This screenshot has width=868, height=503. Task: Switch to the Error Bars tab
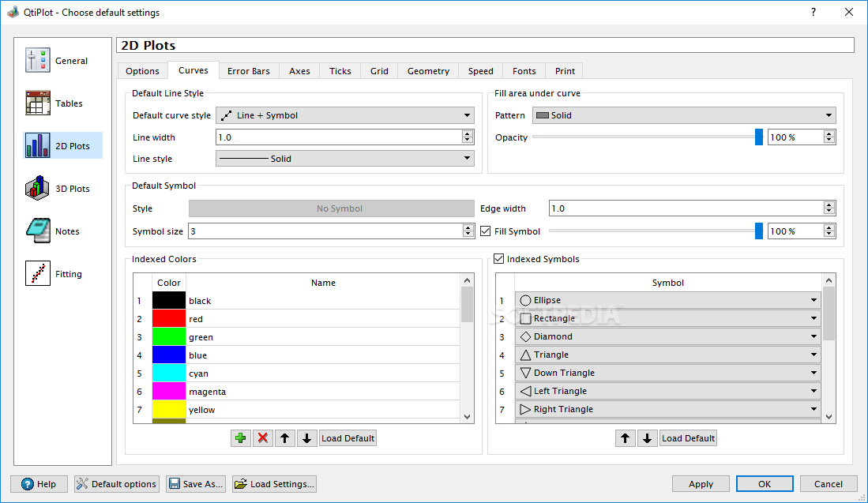tap(249, 71)
